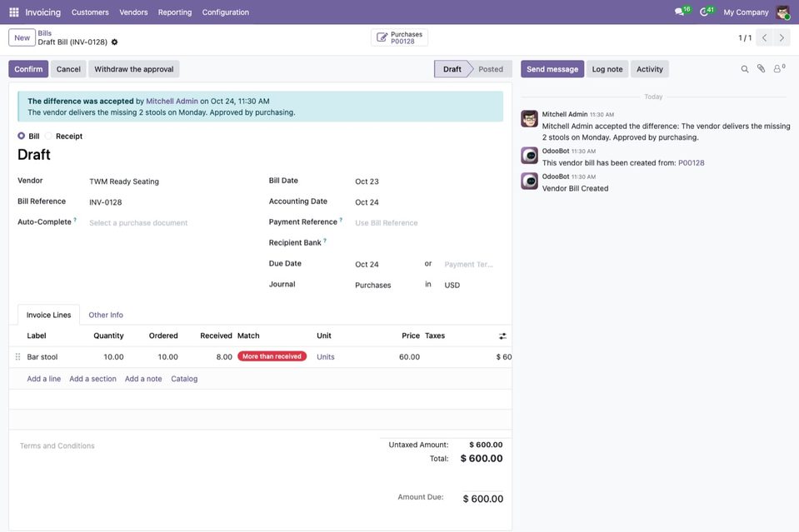
Task: Select the Receipt radio button
Action: pyautogui.click(x=48, y=136)
